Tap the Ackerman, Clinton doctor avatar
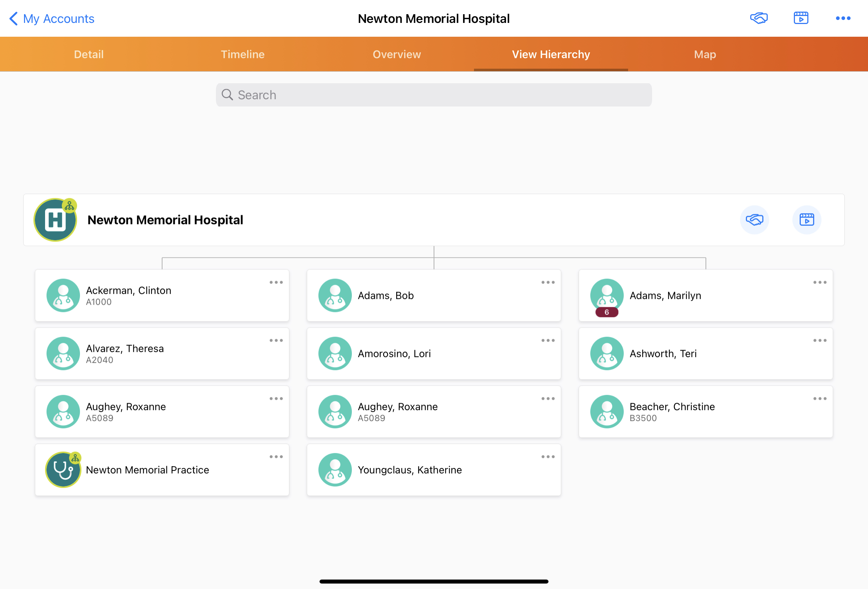 coord(63,295)
